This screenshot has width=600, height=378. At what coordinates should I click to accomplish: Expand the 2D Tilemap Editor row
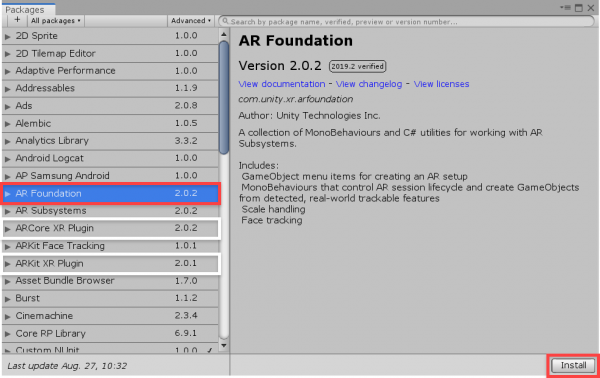point(7,54)
